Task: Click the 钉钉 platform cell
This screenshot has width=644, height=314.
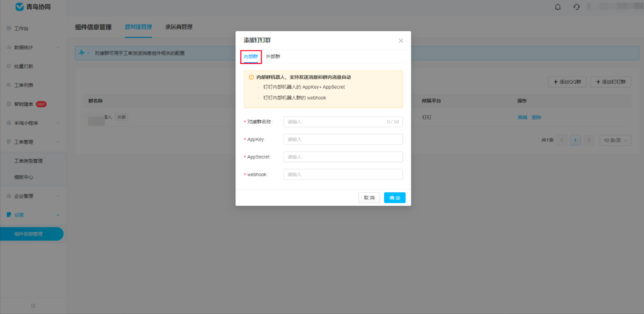Action: pos(427,117)
